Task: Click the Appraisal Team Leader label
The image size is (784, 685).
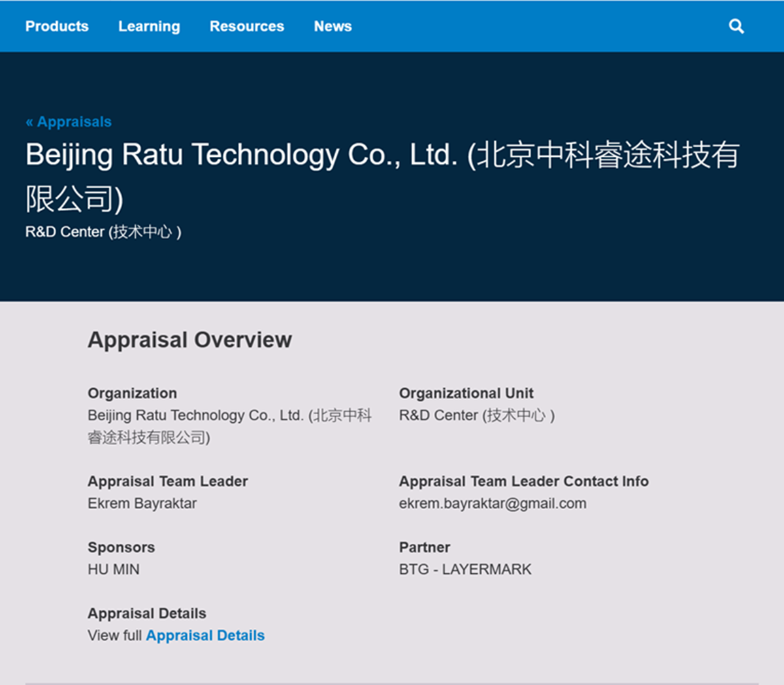Action: point(168,481)
